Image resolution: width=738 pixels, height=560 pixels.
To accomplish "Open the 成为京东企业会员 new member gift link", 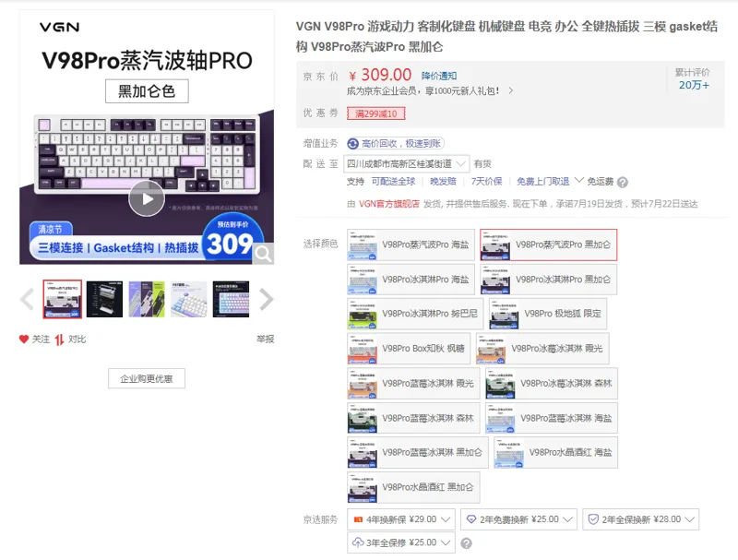I will [430, 90].
